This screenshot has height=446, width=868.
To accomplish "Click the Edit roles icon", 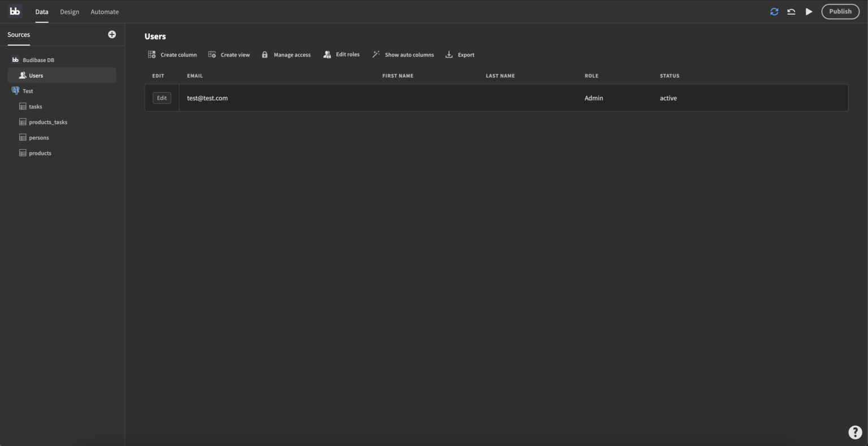I will 327,54.
